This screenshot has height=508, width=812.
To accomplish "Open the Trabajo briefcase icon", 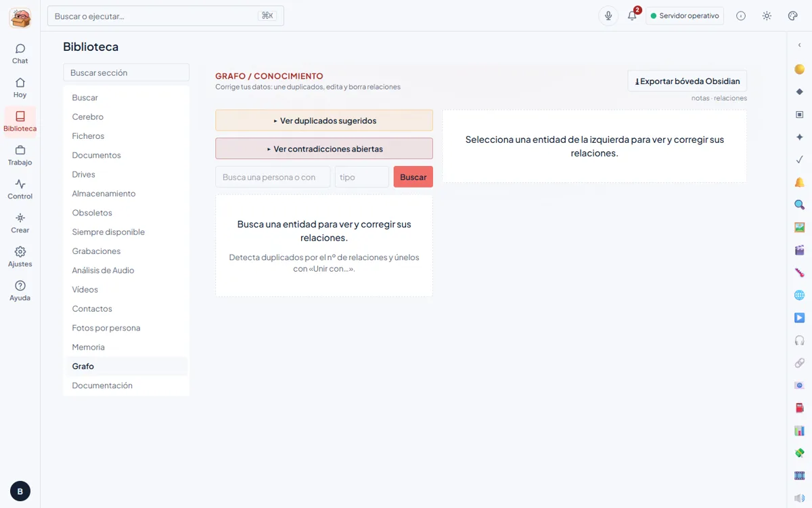I will point(20,155).
